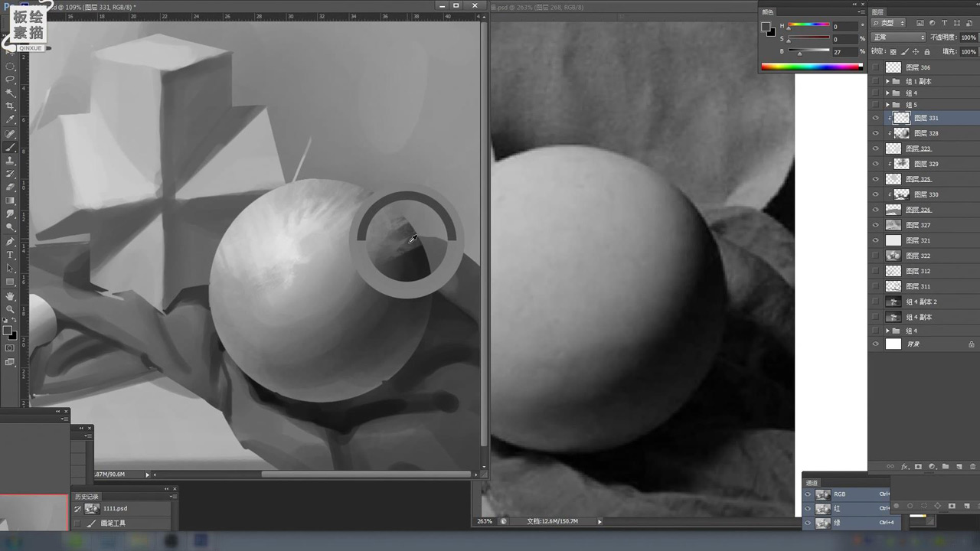Screen dimensions: 980x551
Task: Select the 画笔工具 history state
Action: pyautogui.click(x=113, y=523)
